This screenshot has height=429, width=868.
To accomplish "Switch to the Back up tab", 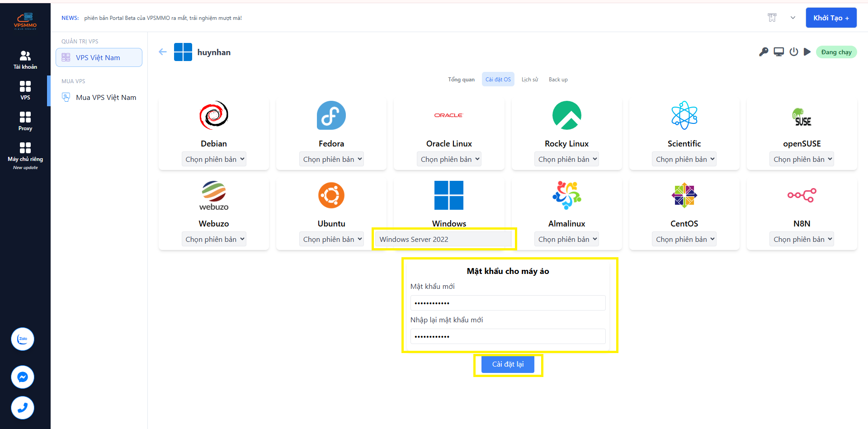I will (558, 80).
